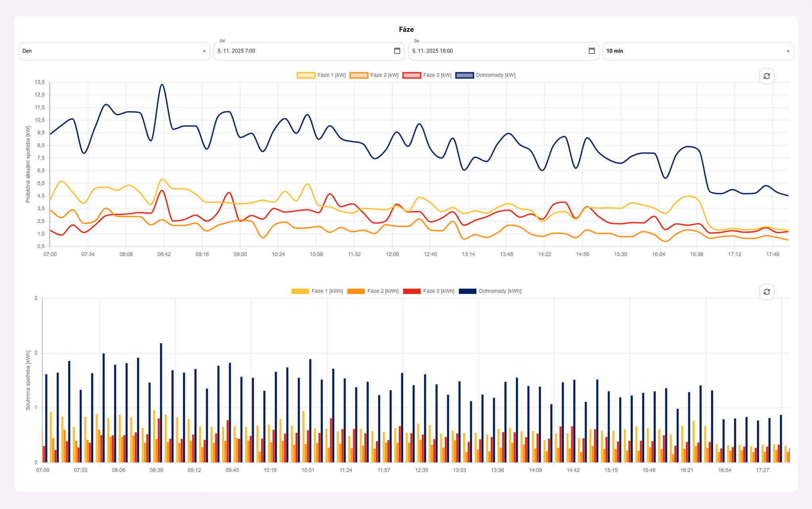The width and height of the screenshot is (812, 509).
Task: Toggle Fáze 3 [kWh] legend series
Action: [x=429, y=291]
